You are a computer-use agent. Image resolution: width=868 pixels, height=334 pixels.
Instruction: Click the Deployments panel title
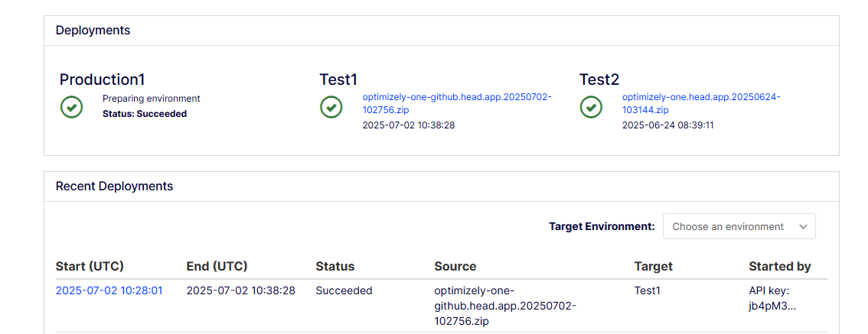pos(93,31)
